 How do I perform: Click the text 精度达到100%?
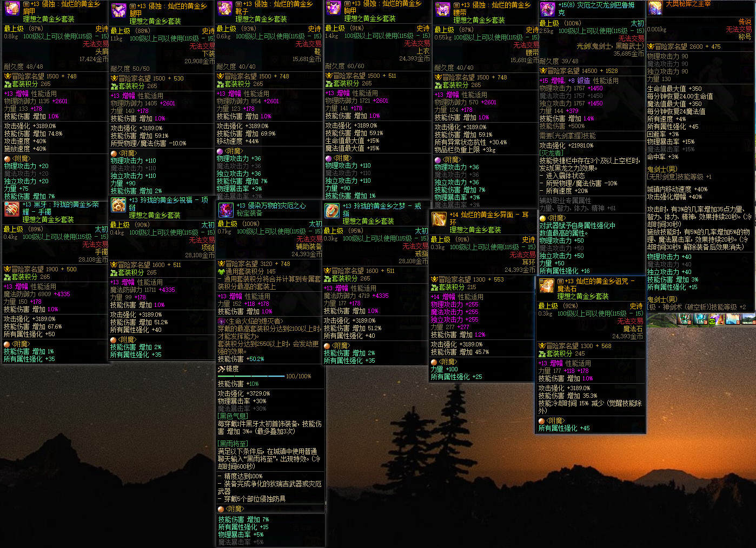(x=243, y=476)
